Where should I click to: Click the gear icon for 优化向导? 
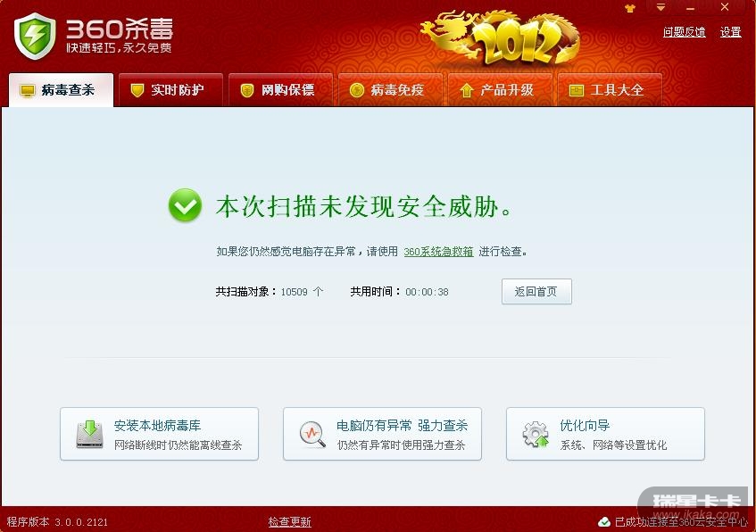pos(536,434)
